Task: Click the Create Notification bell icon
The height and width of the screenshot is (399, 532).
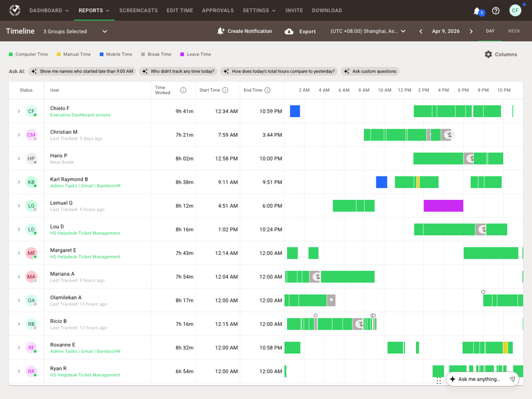Action: tap(221, 31)
